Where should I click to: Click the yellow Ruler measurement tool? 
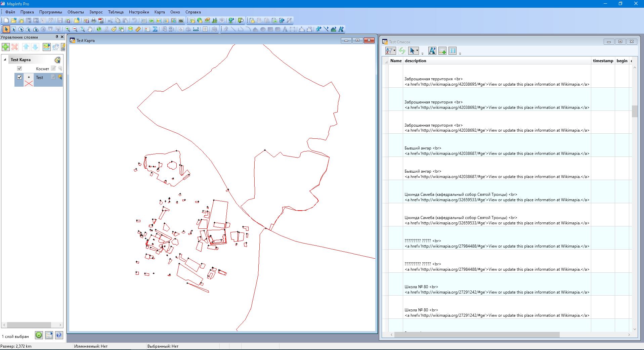(x=138, y=29)
